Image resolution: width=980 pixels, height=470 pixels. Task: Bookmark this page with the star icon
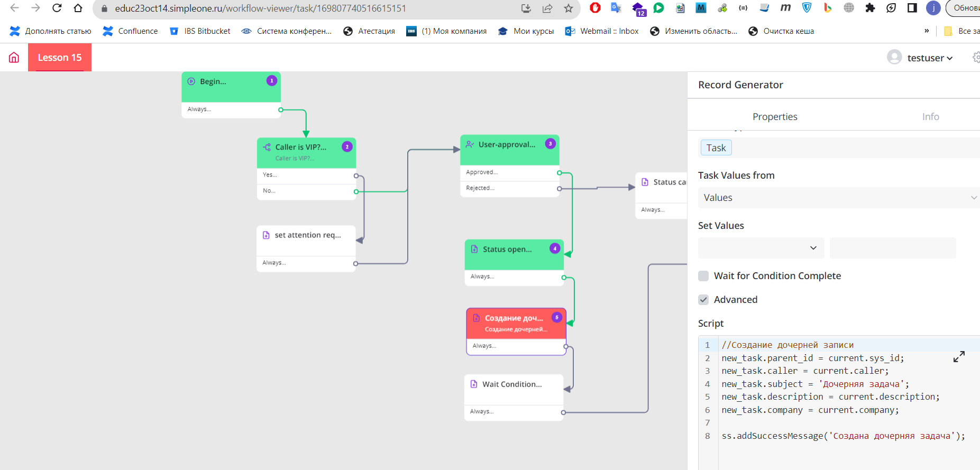[569, 8]
